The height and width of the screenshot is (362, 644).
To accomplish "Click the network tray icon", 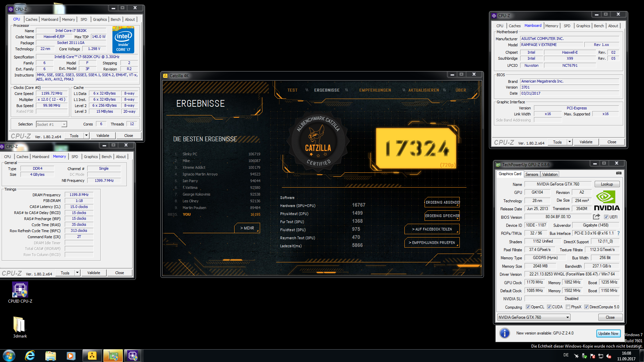I will click(600, 356).
